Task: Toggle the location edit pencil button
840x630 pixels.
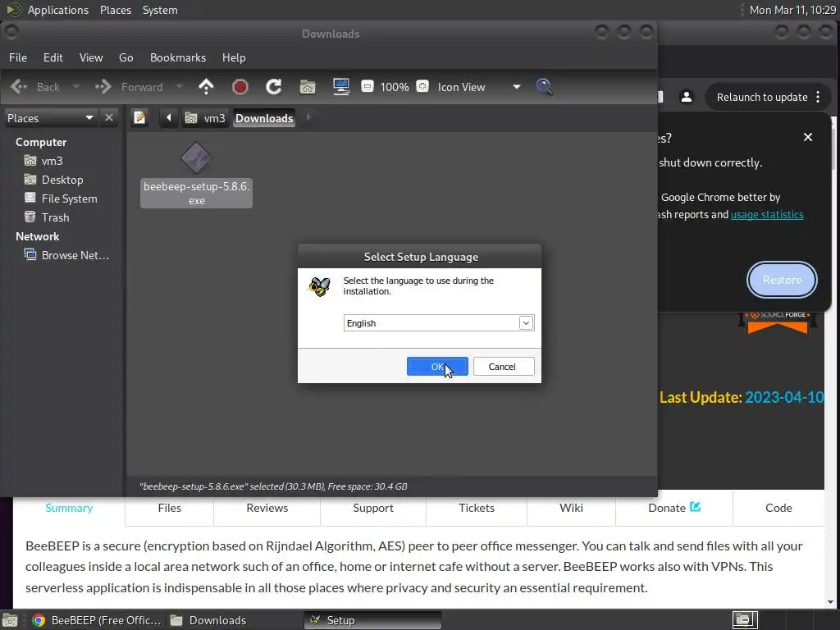Action: pos(139,118)
